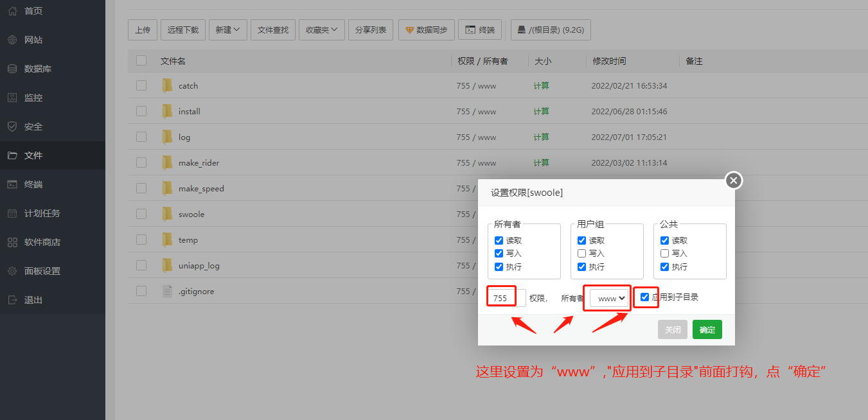This screenshot has width=868, height=420.
Task: Click the 软件商店 grid icon in sidebar
Action: (12, 242)
